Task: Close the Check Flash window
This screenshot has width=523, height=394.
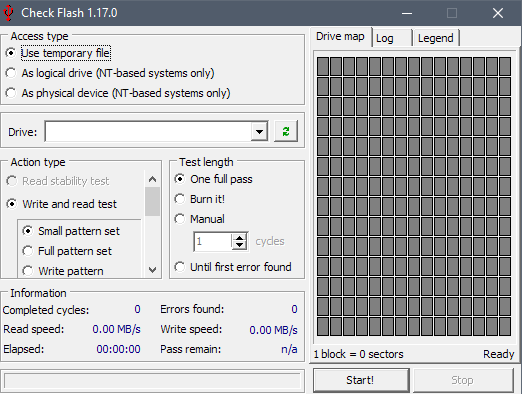Action: click(x=498, y=13)
